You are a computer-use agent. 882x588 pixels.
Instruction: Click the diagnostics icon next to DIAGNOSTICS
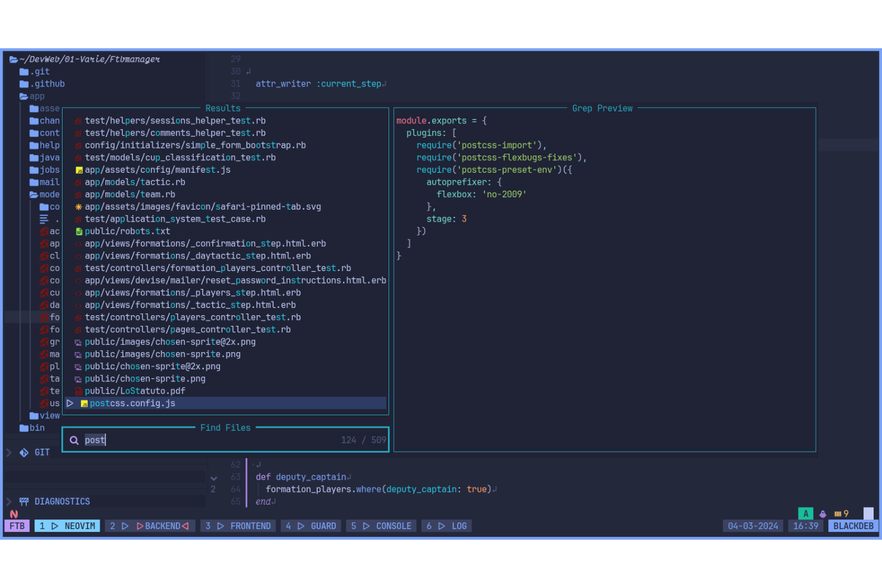coord(24,501)
